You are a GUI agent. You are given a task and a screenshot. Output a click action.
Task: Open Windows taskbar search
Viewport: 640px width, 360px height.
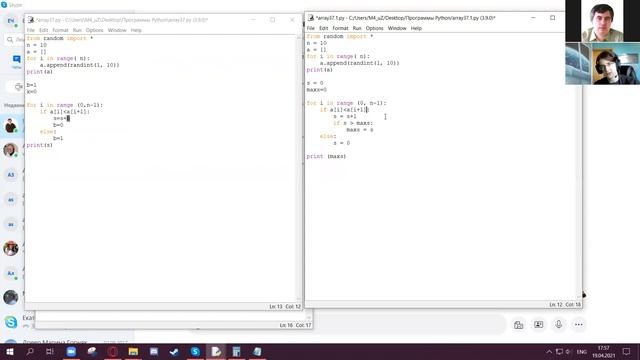[30, 351]
